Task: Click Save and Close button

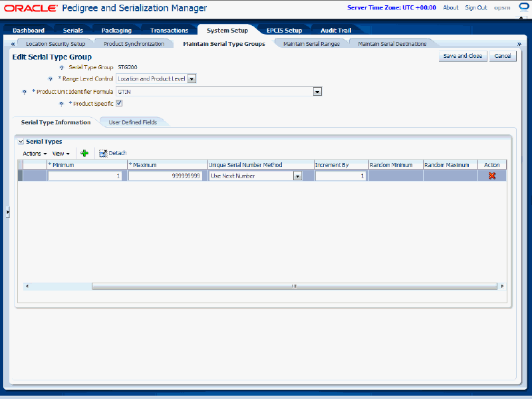Action: (x=463, y=56)
